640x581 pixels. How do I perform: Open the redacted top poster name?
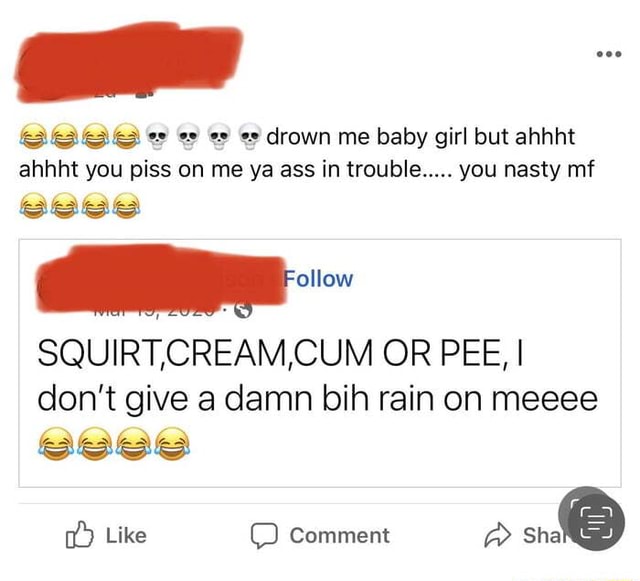pyautogui.click(x=128, y=61)
